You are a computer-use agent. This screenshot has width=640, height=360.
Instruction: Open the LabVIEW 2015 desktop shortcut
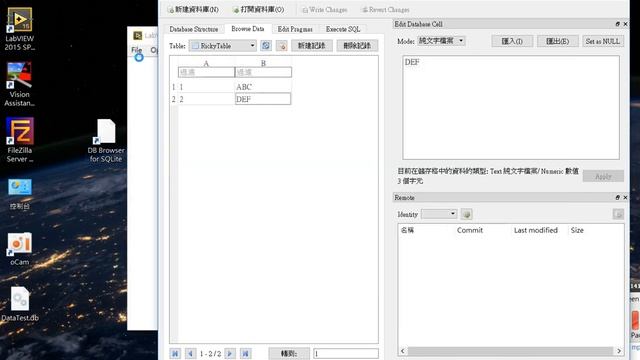click(20, 29)
